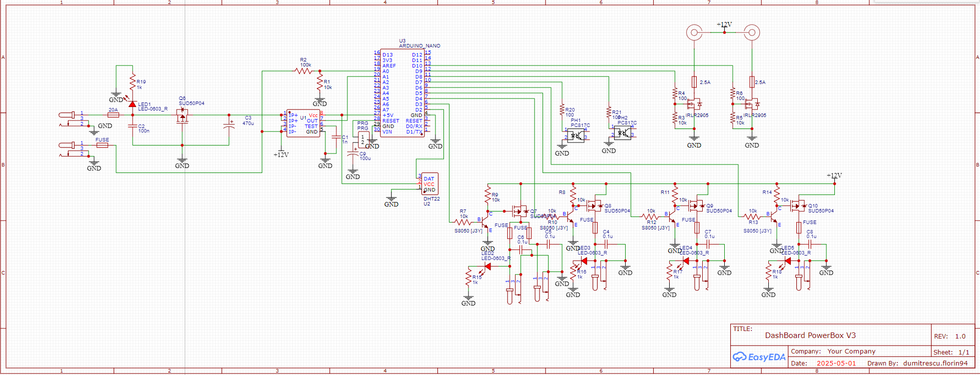Screen dimensions: 980x375
Task: Click the PRG two-pin header symbol
Action: click(364, 139)
